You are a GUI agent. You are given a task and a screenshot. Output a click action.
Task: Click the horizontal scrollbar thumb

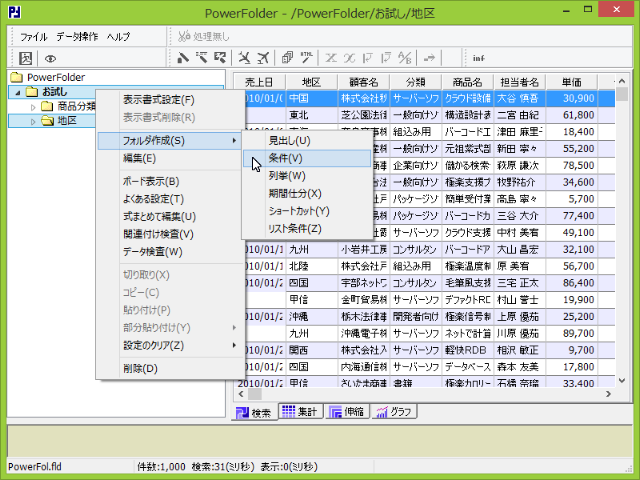pos(255,394)
